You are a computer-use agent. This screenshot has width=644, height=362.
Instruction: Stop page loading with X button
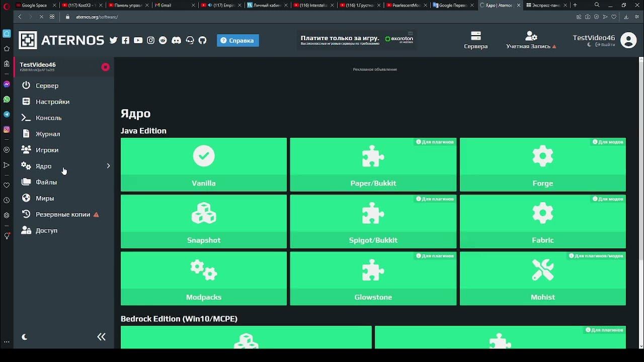[x=41, y=17]
